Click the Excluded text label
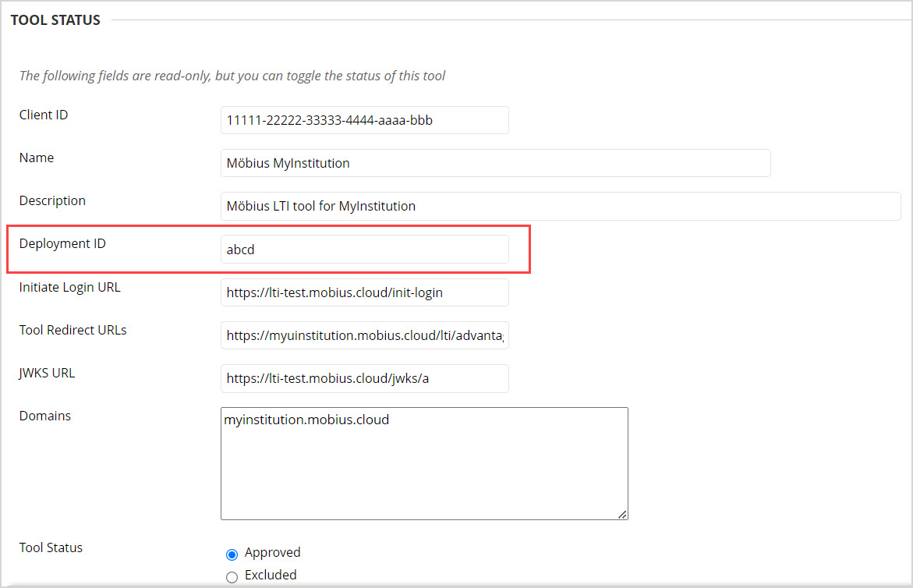 pyautogui.click(x=270, y=575)
